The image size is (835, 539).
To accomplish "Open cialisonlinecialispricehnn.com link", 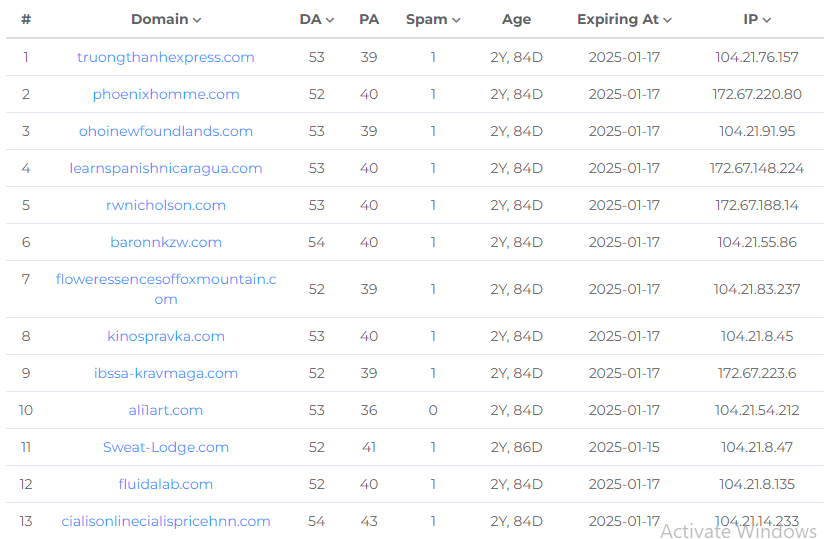I will pos(166,521).
